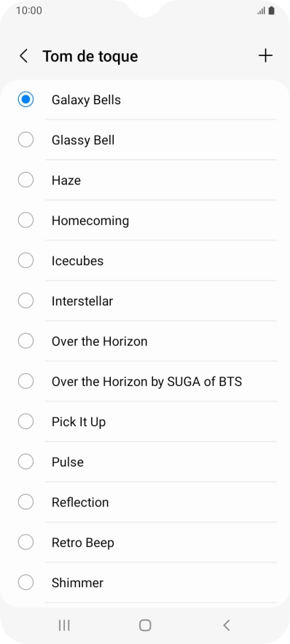Viewport: 290px width, 644px height.
Task: Select the Reflection ringtone text
Action: [x=80, y=502]
